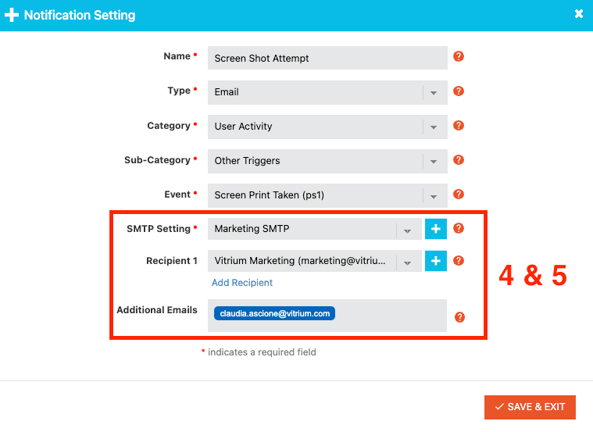Click help icon beside Type dropdown

pyautogui.click(x=458, y=91)
